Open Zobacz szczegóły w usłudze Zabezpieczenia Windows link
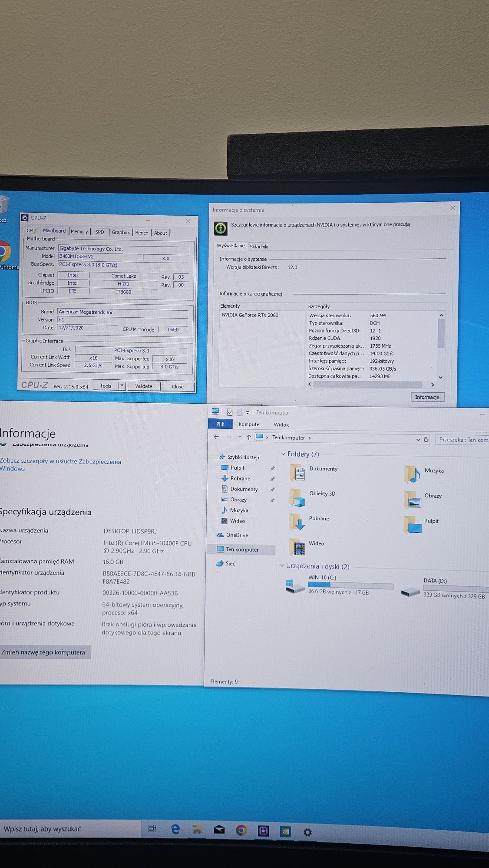 click(x=60, y=465)
